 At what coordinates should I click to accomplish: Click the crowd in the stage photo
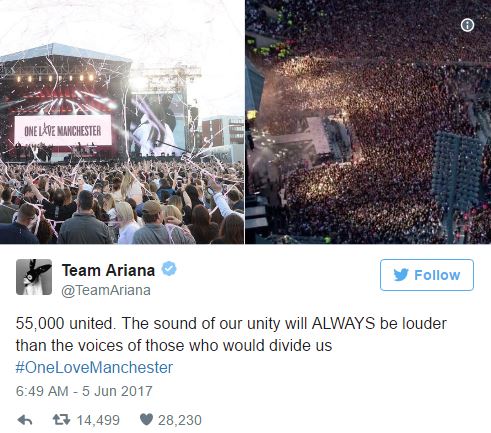(122, 203)
